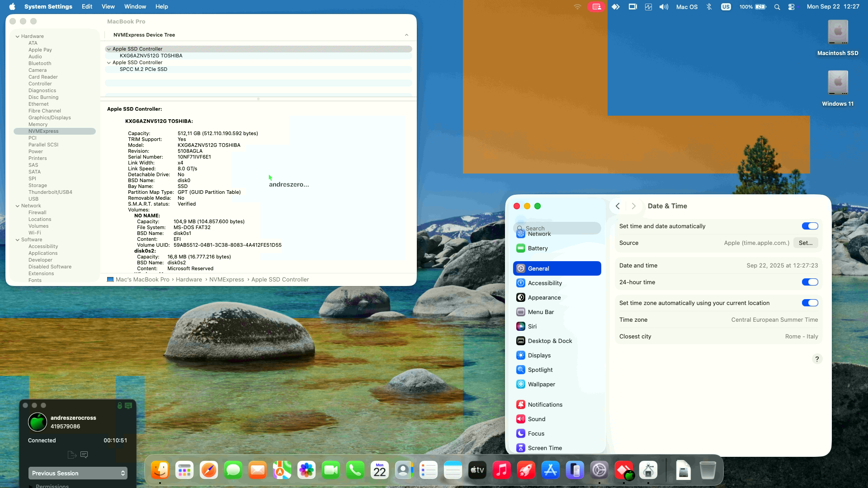Select Wi-Fi under Network tree
Viewport: 868px width, 488px height.
(35, 233)
